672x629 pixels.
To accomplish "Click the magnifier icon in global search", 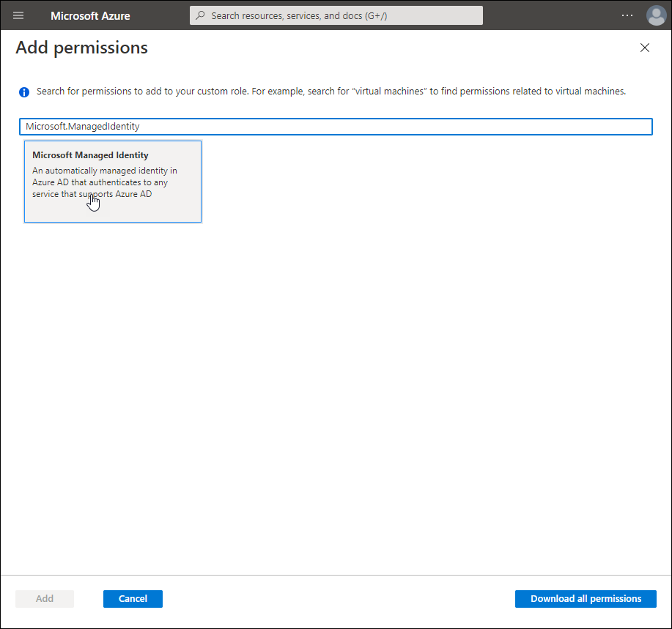I will (x=200, y=15).
